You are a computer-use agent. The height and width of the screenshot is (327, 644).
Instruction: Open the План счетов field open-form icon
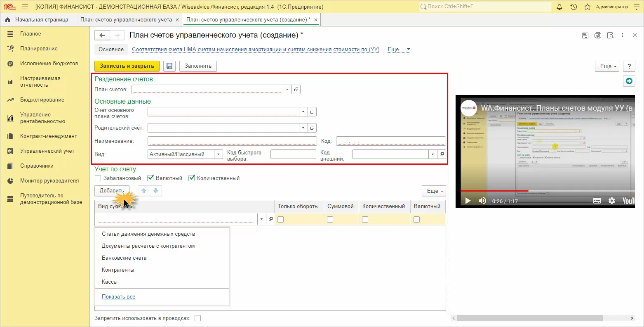coord(296,89)
